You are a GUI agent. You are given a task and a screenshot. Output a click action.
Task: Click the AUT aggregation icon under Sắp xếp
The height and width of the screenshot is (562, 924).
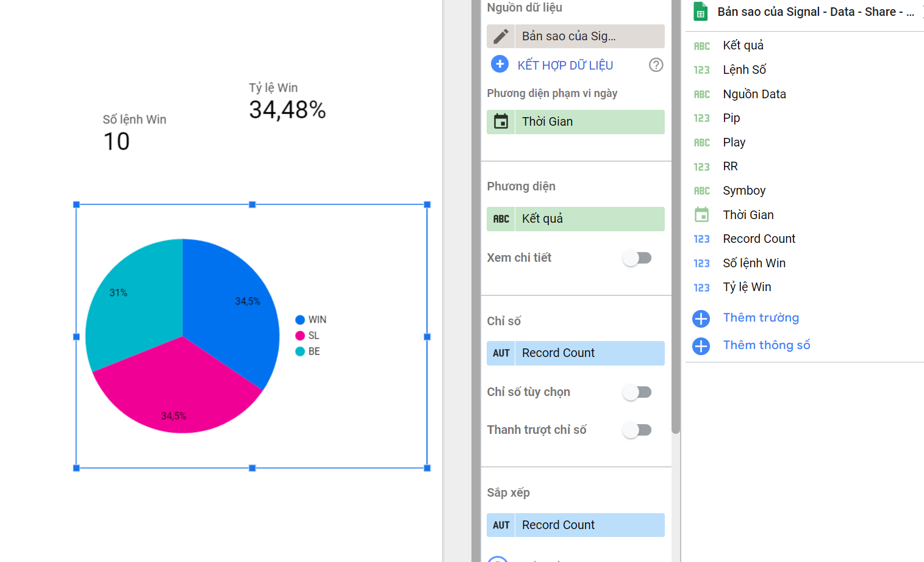[x=501, y=525]
